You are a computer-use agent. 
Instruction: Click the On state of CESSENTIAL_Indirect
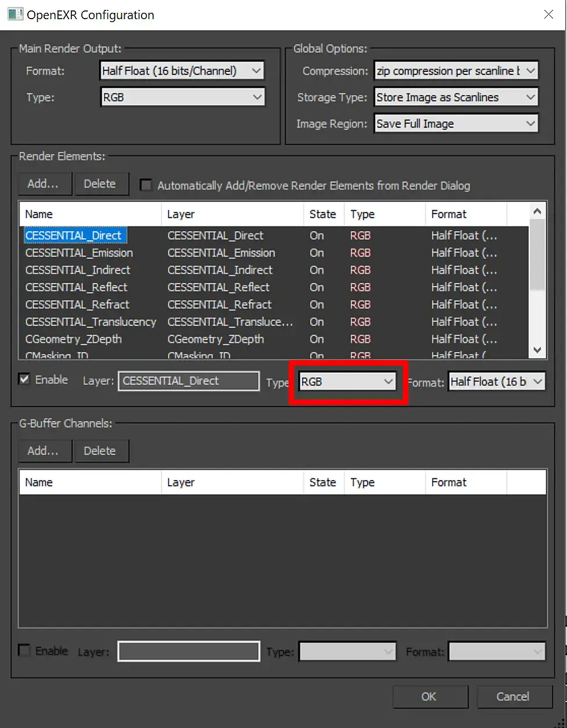pos(317,270)
